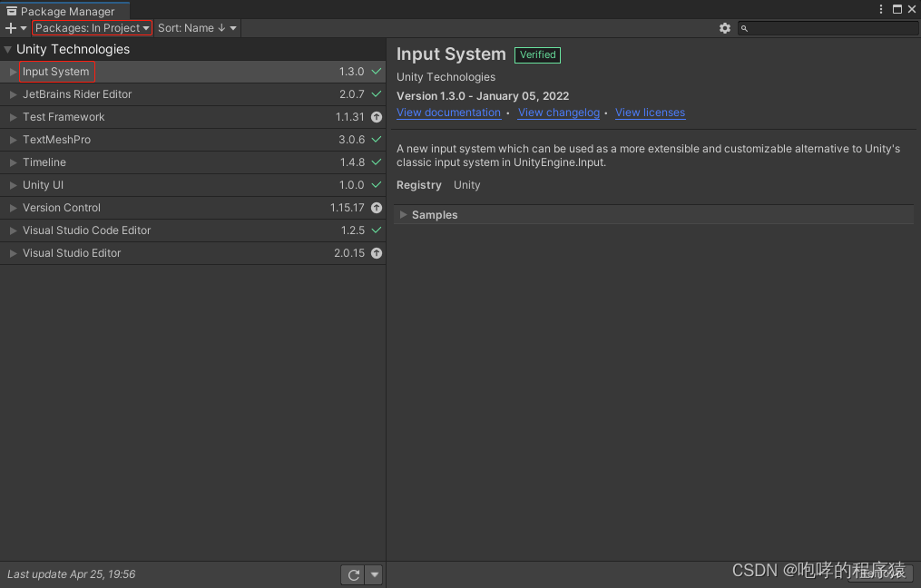Viewport: 921px width, 588px height.
Task: Click the Package Manager tab icon
Action: pyautogui.click(x=12, y=11)
